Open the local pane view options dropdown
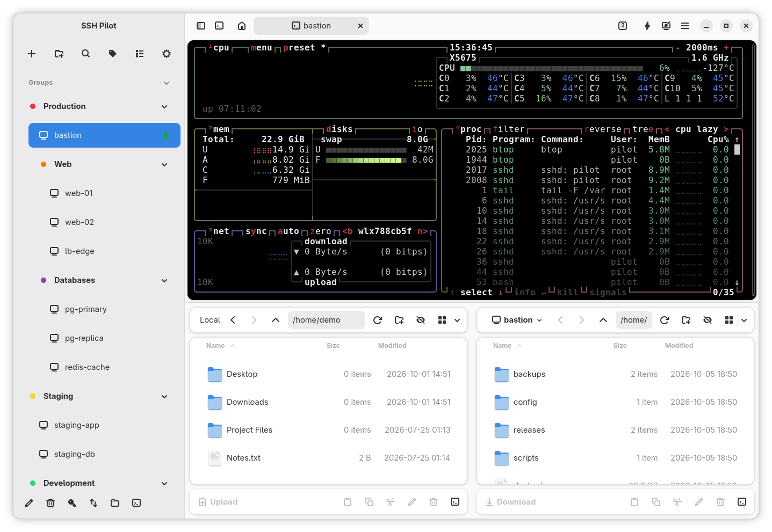 pyautogui.click(x=457, y=320)
